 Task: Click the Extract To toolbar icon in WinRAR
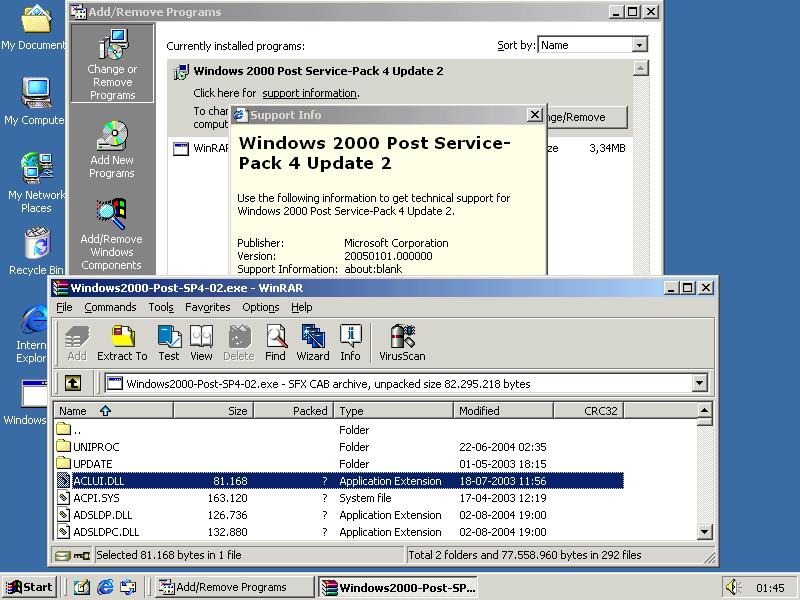tap(122, 342)
